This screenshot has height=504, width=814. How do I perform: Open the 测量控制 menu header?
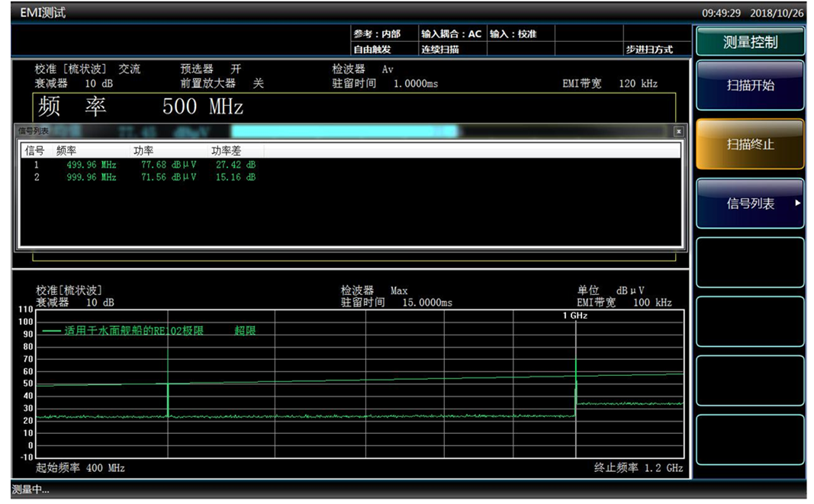[750, 43]
